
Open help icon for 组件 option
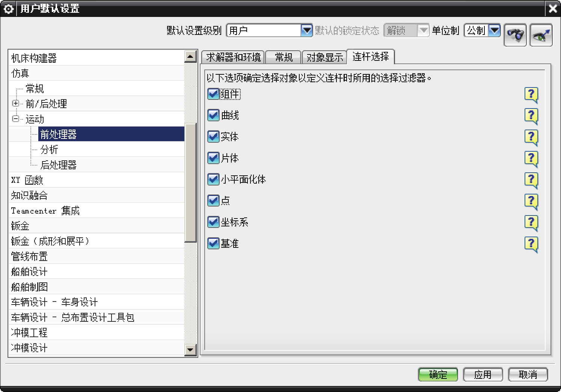[x=531, y=95]
